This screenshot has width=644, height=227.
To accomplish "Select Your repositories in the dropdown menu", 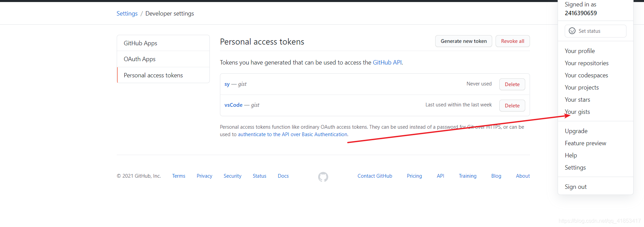I will pos(587,63).
